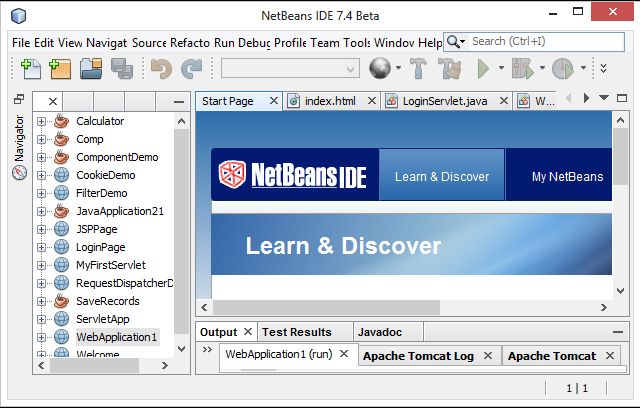
Task: Click the Clean and Build icon
Action: click(x=449, y=68)
